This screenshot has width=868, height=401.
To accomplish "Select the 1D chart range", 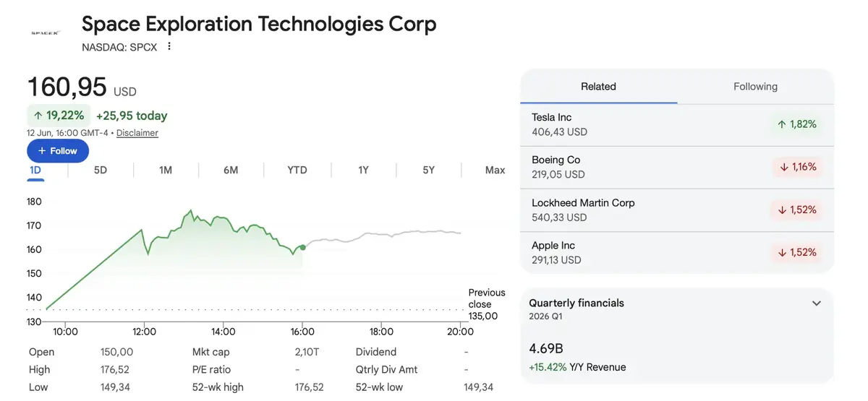I will [x=35, y=171].
